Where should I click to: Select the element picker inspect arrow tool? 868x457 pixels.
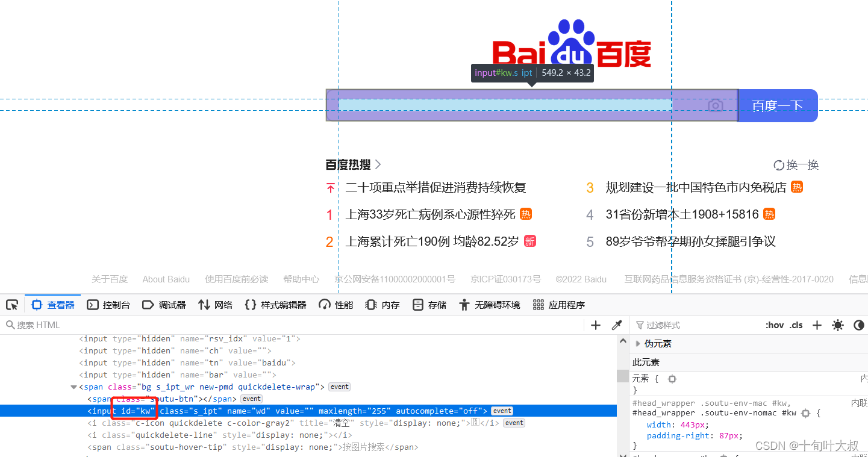click(x=11, y=304)
